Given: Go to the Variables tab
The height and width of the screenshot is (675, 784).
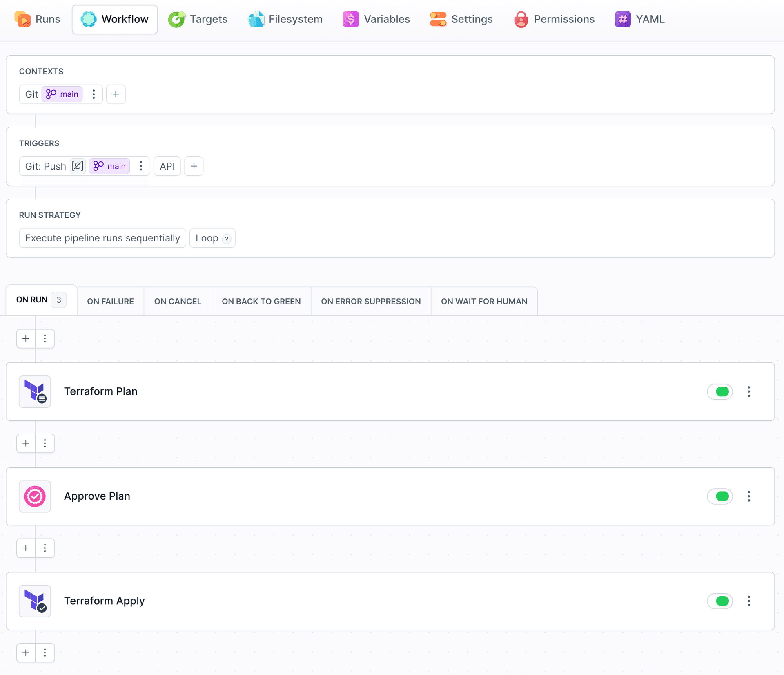Looking at the screenshot, I should click(x=376, y=19).
